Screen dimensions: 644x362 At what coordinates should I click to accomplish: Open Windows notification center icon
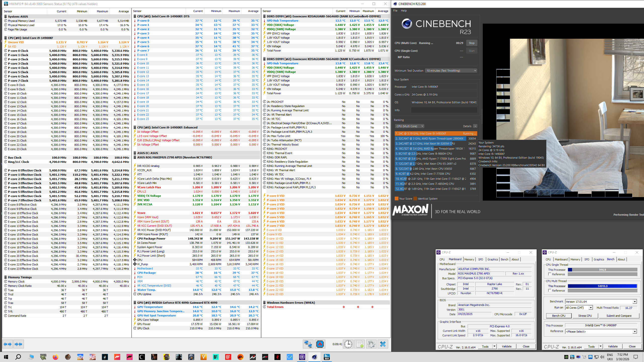[636, 357]
